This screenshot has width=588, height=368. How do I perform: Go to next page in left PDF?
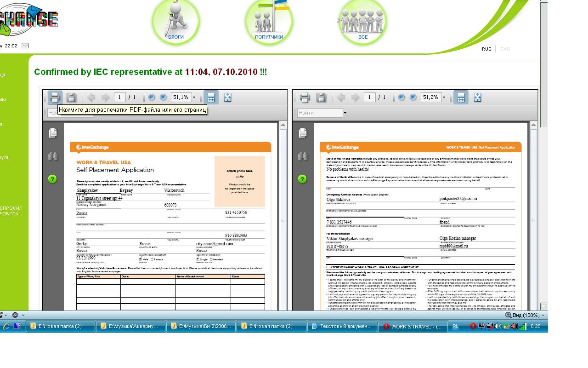[106, 97]
